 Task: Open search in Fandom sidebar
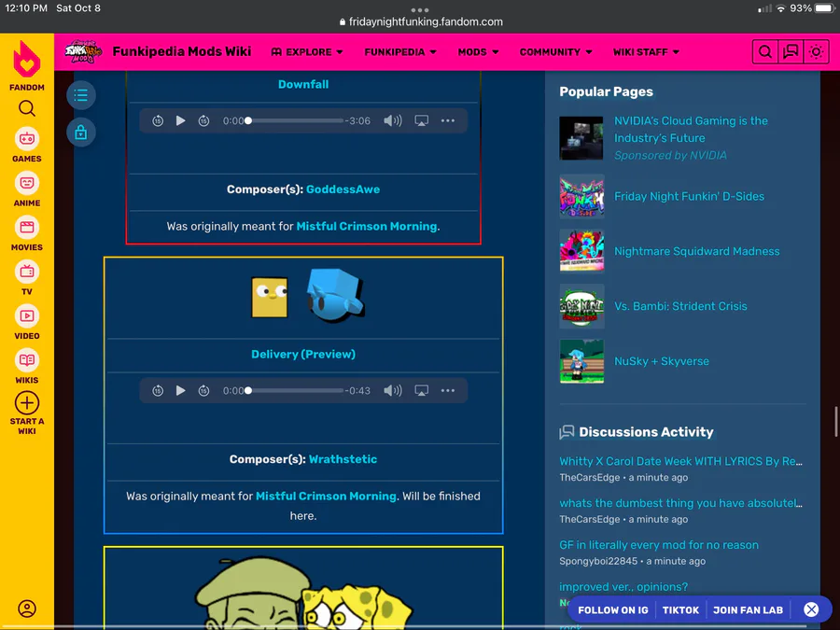pos(27,109)
